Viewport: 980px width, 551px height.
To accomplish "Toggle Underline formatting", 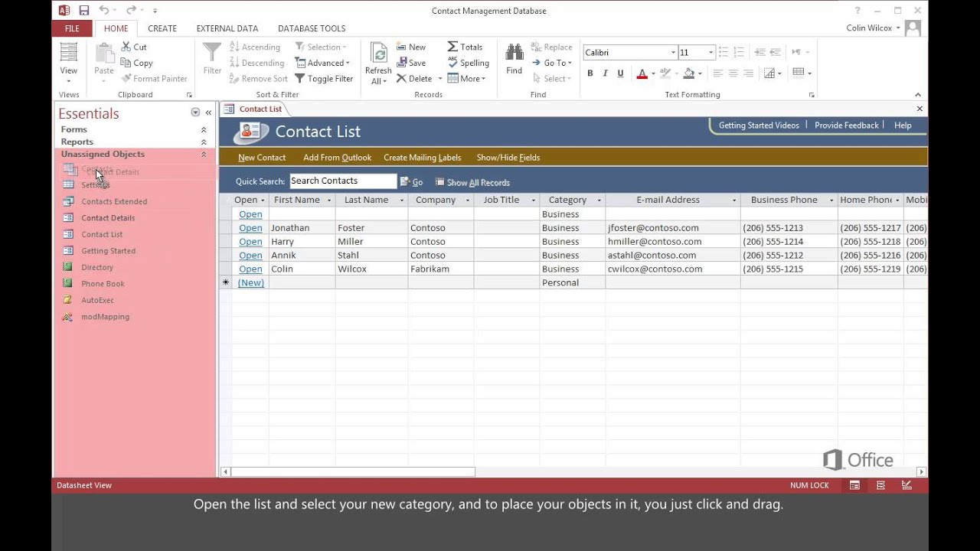I will 620,73.
